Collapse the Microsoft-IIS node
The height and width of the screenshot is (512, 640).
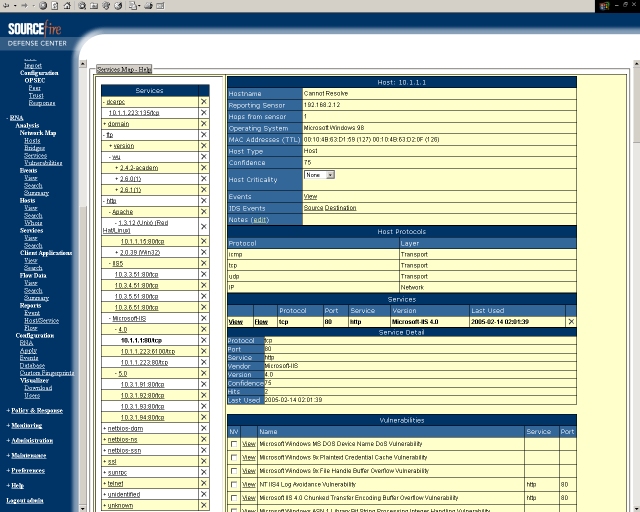coord(110,318)
